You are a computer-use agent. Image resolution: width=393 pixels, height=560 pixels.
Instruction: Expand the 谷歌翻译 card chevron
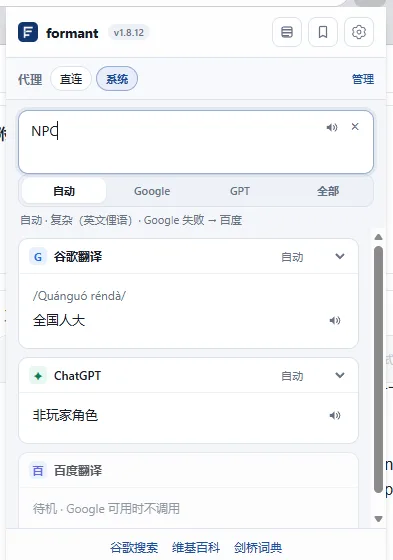pyautogui.click(x=340, y=256)
